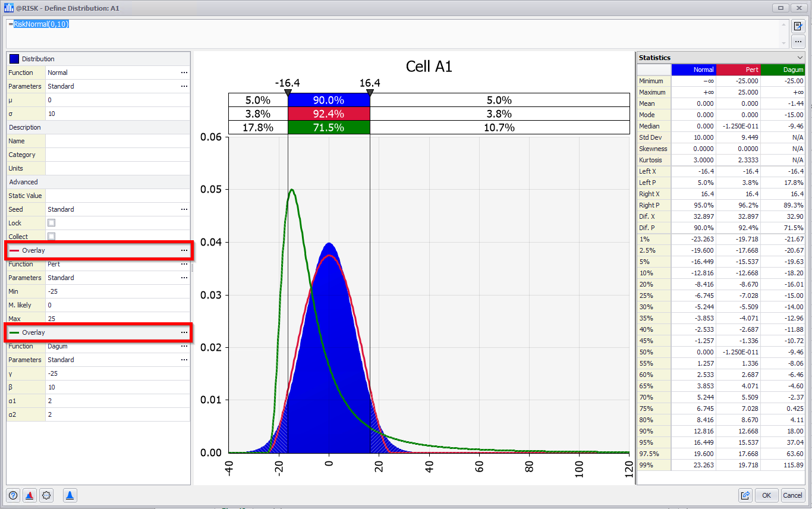Open ellipsis options on the Seed row

(184, 209)
